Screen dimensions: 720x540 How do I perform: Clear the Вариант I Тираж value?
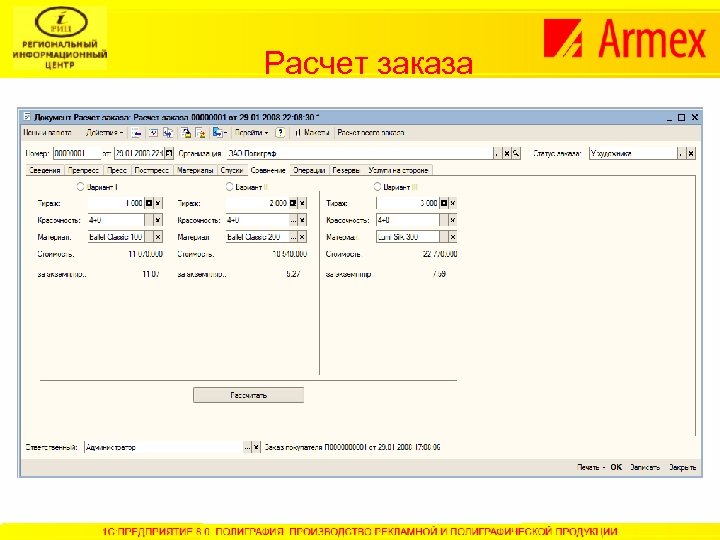[158, 203]
